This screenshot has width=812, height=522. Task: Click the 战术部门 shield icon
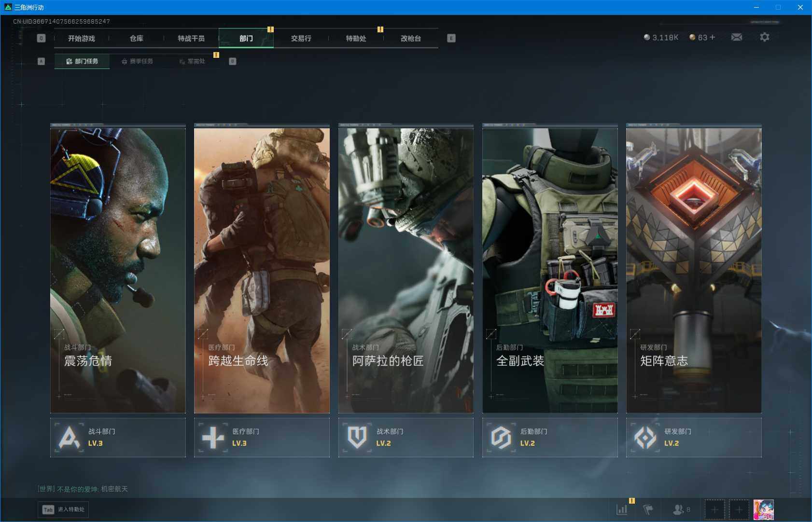coord(357,438)
